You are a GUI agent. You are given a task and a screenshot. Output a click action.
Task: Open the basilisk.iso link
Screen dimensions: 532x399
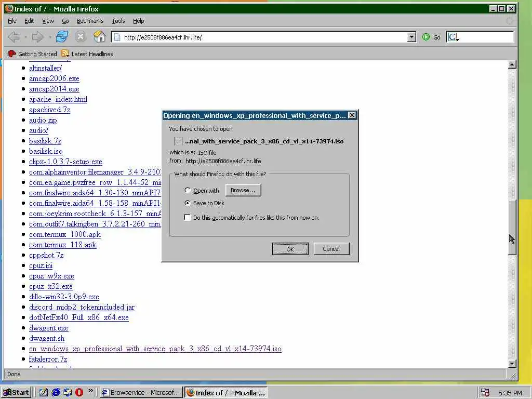click(46, 151)
